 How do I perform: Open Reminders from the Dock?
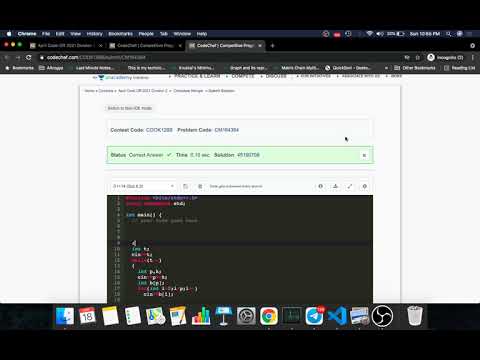point(133,316)
